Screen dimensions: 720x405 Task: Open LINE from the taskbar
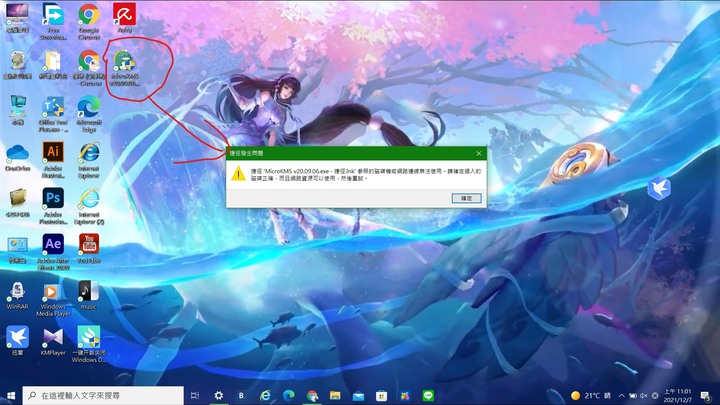coord(428,395)
